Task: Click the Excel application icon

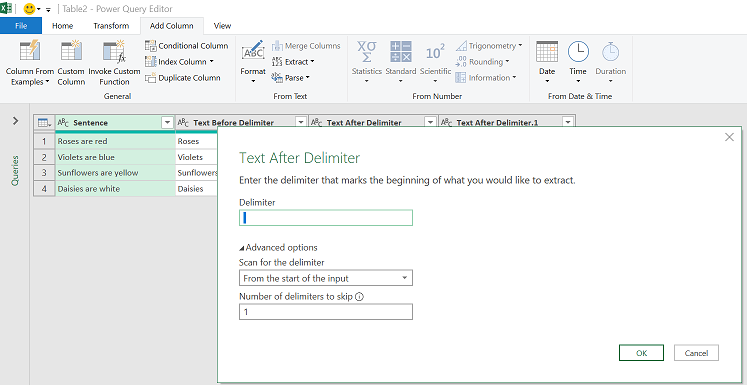Action: tap(6, 8)
